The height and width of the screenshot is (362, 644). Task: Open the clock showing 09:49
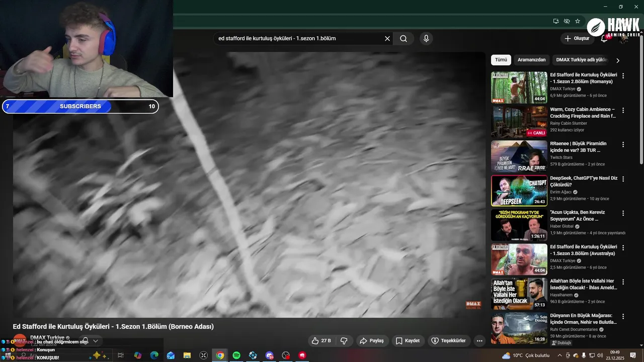[x=615, y=355]
